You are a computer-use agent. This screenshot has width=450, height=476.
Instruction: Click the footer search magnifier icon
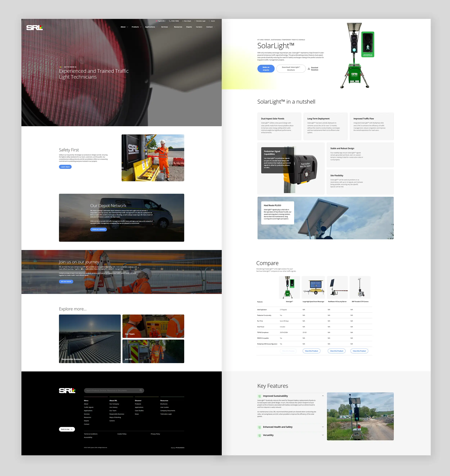point(141,390)
